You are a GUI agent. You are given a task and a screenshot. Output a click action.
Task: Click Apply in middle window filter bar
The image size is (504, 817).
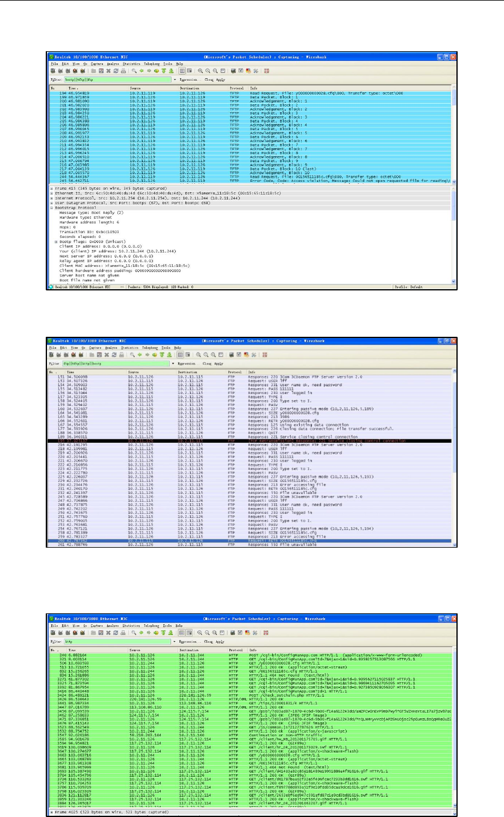(219, 363)
